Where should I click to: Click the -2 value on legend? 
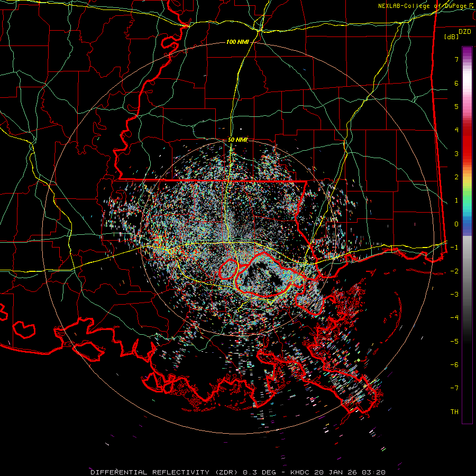[x=454, y=271]
